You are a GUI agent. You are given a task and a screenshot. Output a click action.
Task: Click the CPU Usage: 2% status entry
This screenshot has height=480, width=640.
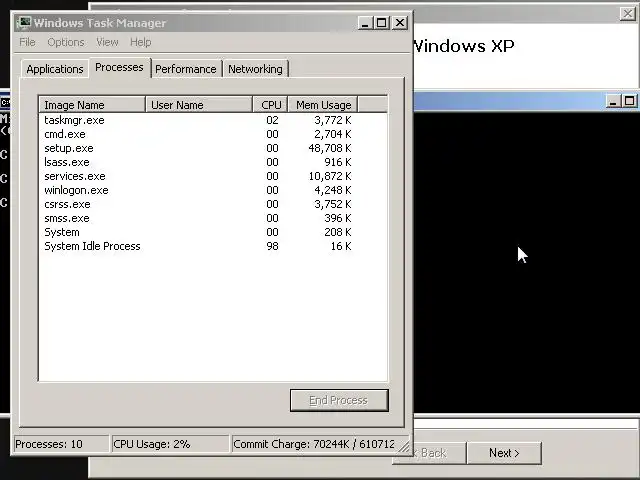[171, 444]
